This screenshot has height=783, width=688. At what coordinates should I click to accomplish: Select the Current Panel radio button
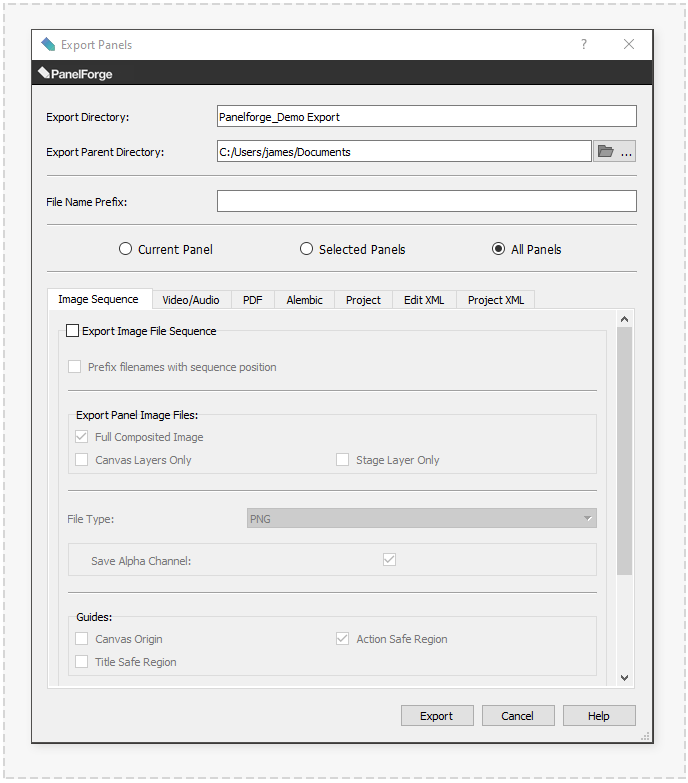click(125, 249)
